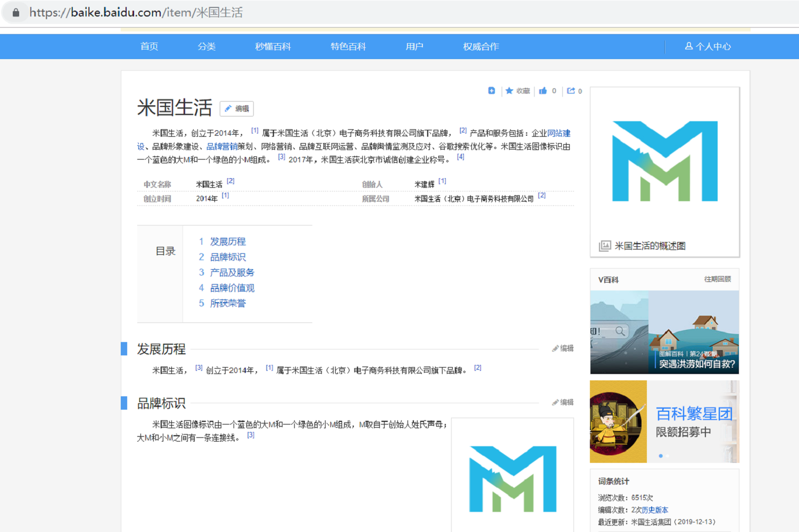Click the 品牌营销 hyperlink in the summary
Viewport: 799px width, 532px height.
[222, 146]
